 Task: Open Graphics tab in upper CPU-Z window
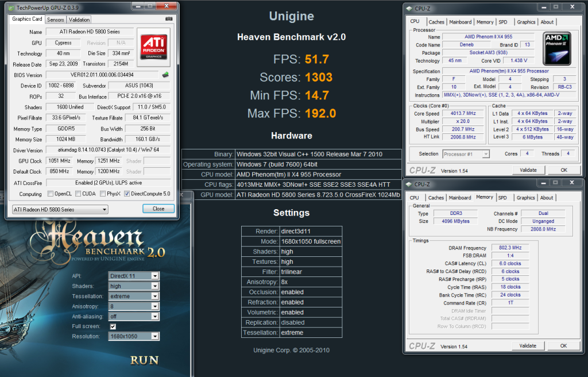[x=526, y=22]
